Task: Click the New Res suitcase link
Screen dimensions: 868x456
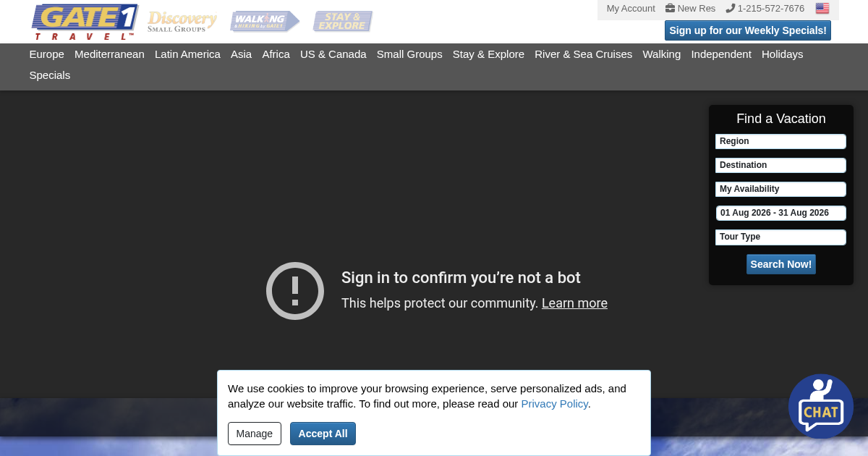Action: click(x=691, y=9)
